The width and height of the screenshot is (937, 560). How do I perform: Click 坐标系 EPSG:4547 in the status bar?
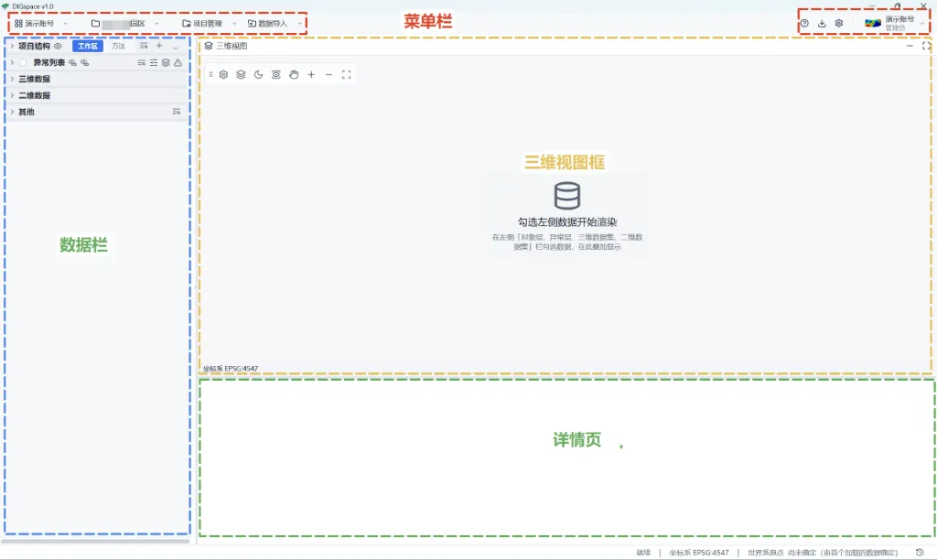click(698, 553)
